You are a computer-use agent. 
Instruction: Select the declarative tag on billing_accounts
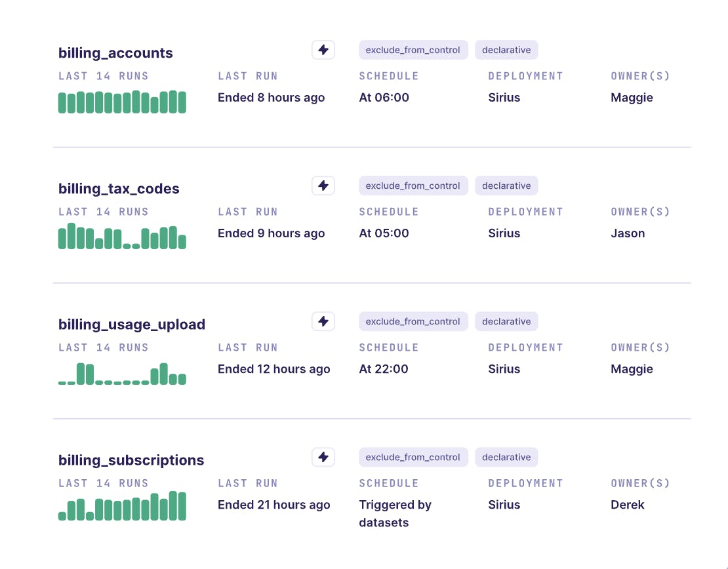(506, 50)
